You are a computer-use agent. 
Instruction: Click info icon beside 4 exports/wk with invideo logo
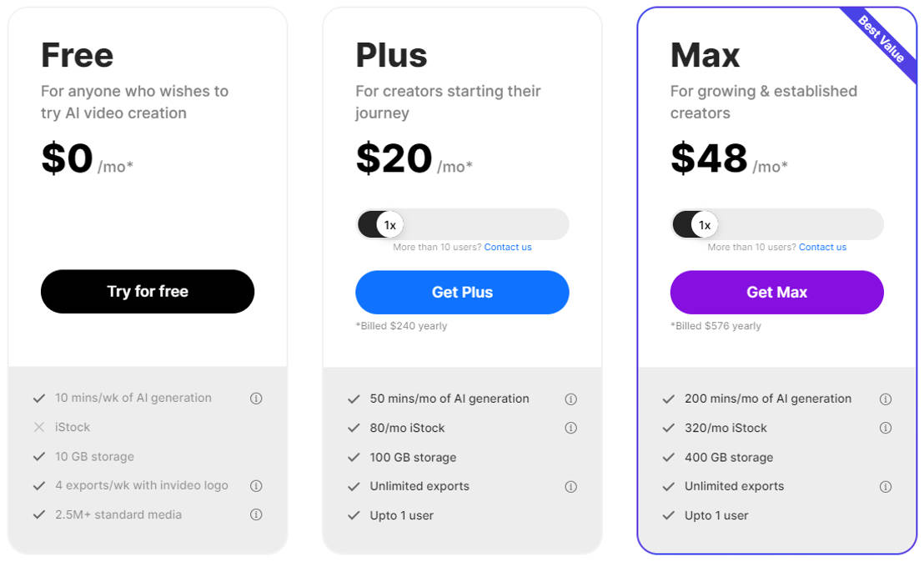tap(256, 486)
